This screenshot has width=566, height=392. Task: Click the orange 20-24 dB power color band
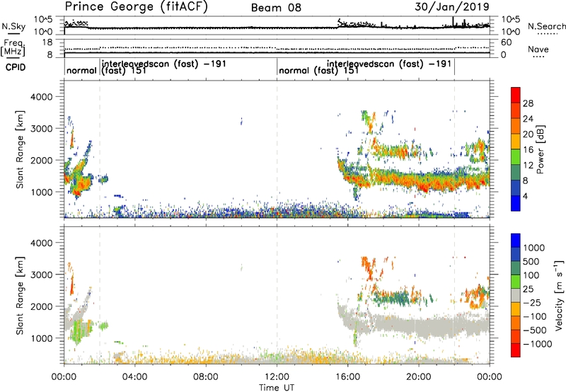516,126
